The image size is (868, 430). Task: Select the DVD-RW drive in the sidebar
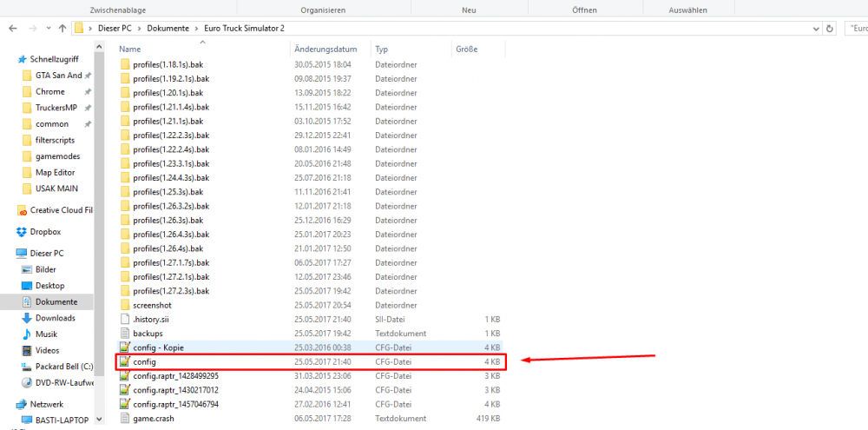(62, 382)
